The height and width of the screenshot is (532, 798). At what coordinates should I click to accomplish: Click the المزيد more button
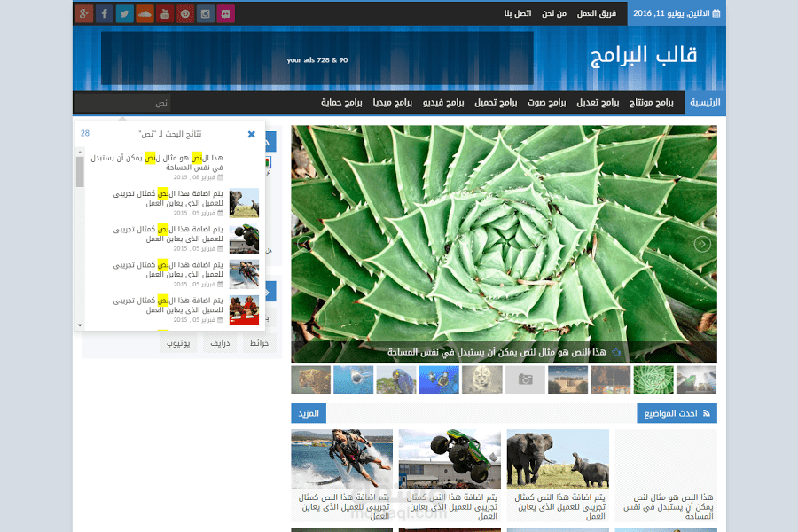point(309,413)
